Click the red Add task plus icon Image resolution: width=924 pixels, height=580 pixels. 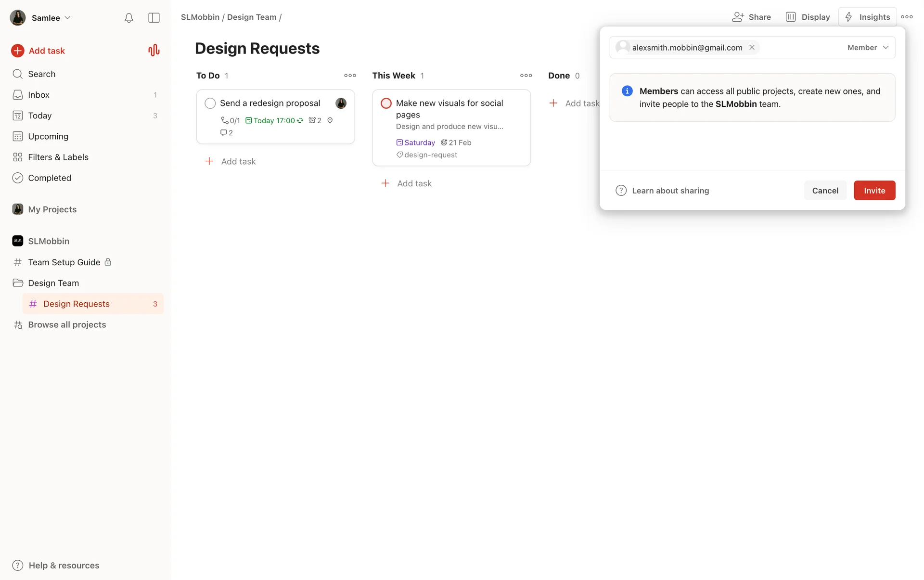[x=18, y=51]
